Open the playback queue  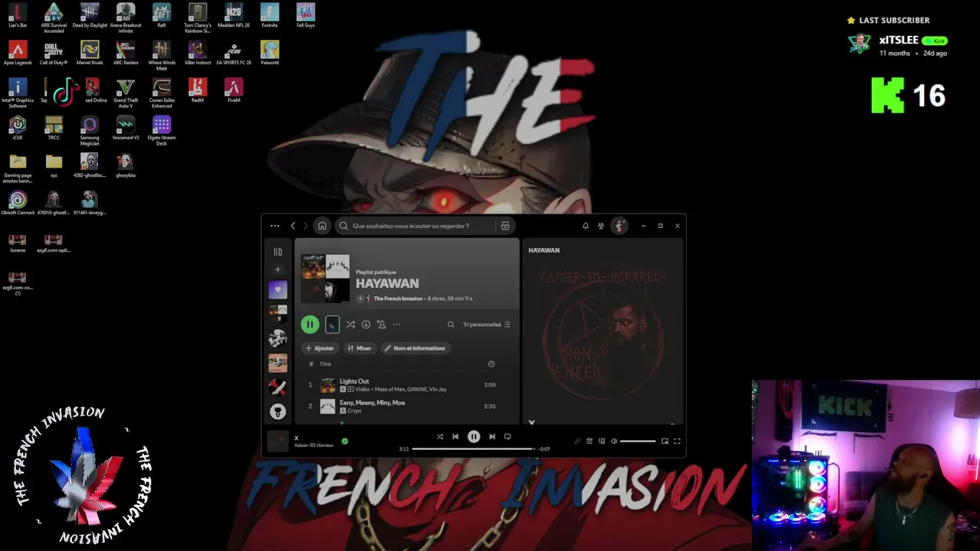(590, 442)
